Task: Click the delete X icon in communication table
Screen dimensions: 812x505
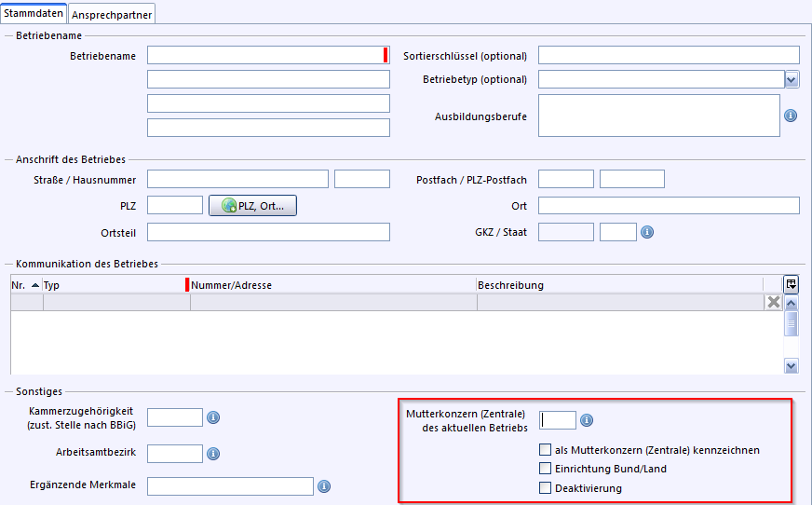Action: [x=772, y=302]
